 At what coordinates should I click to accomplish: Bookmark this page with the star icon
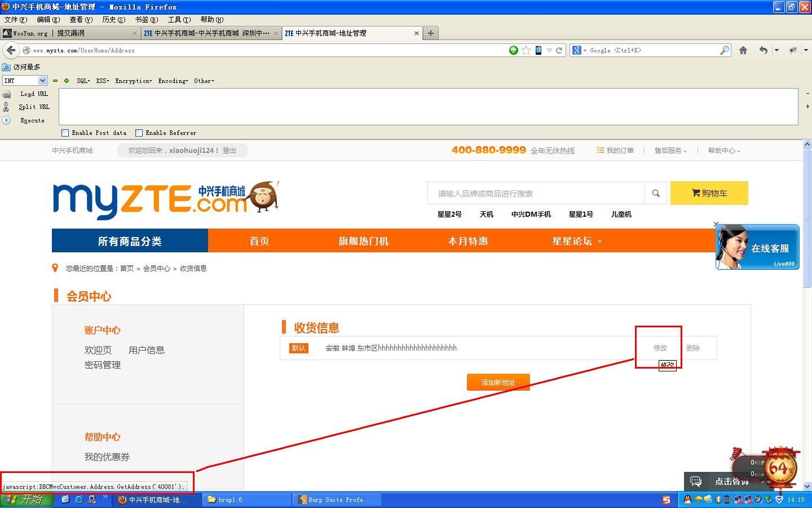coord(526,50)
